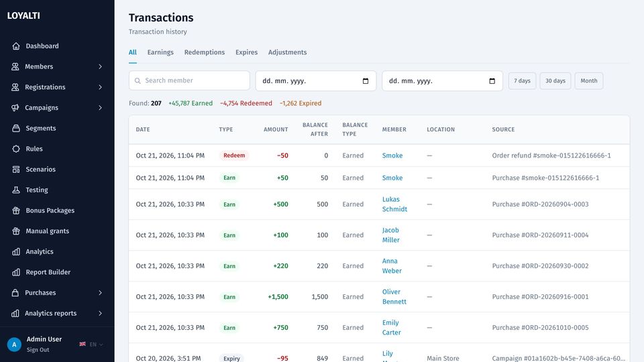The image size is (644, 362).
Task: Click the LOYALTI logo
Action: coord(23,15)
